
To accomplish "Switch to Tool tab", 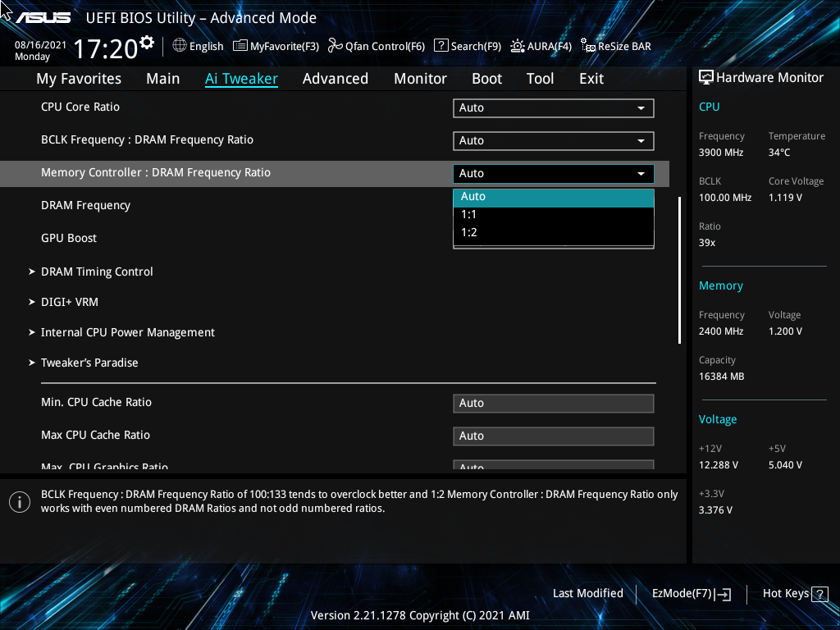I will tap(540, 79).
